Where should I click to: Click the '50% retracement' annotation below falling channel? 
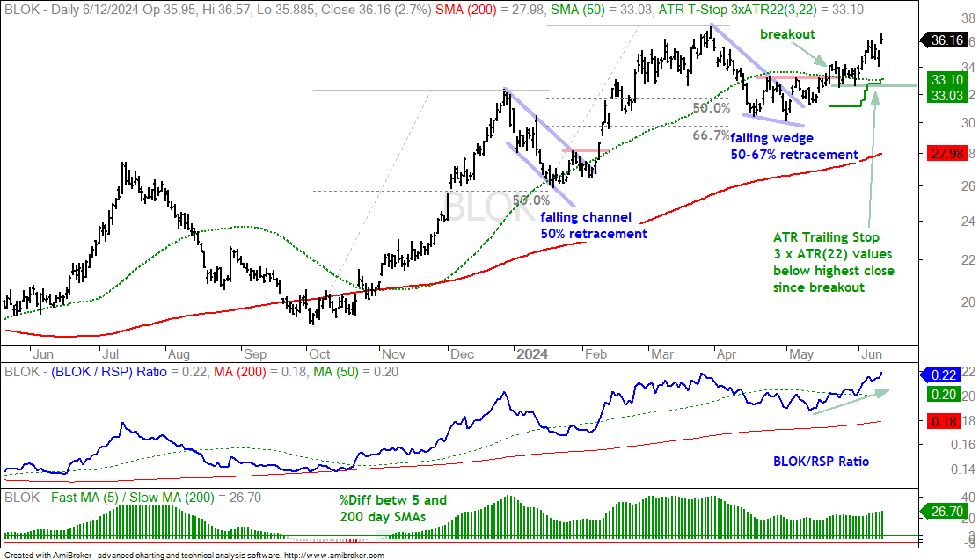[x=593, y=234]
